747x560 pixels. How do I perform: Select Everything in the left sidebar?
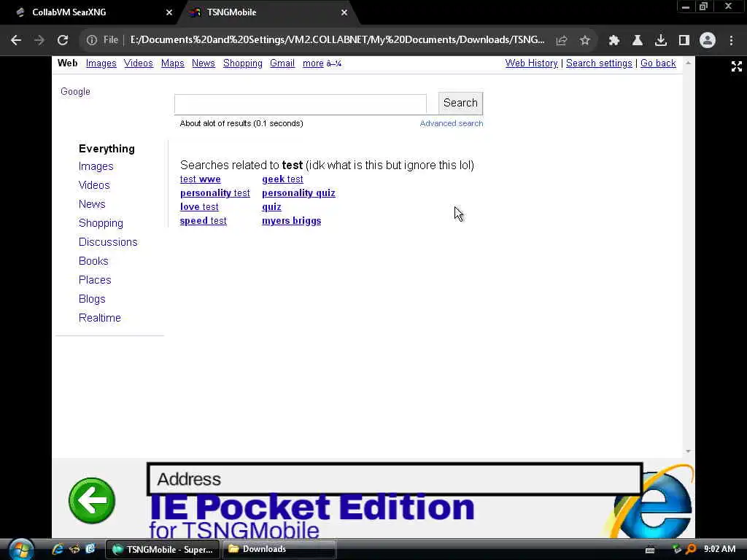107,149
